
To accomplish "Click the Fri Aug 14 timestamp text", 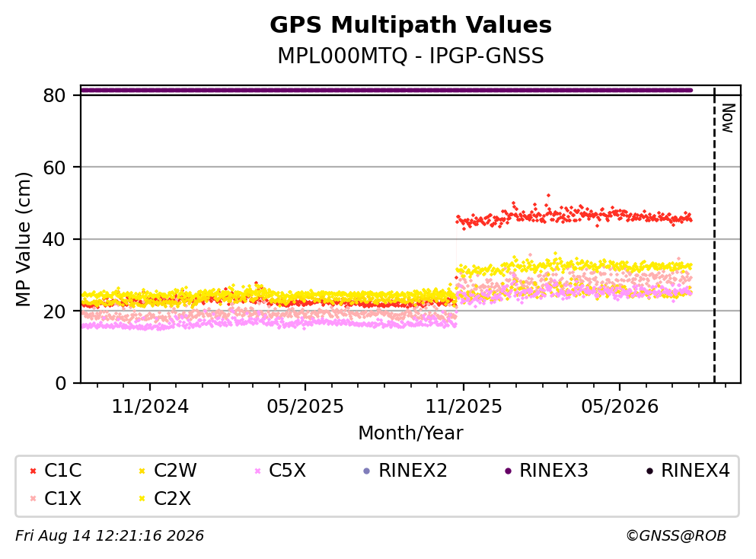I will coord(110,536).
